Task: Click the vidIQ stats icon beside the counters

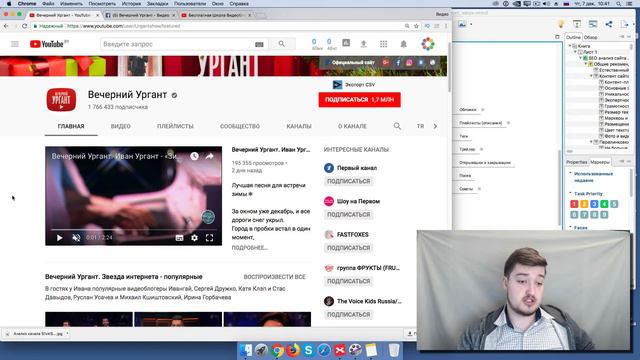Action: pyautogui.click(x=346, y=43)
